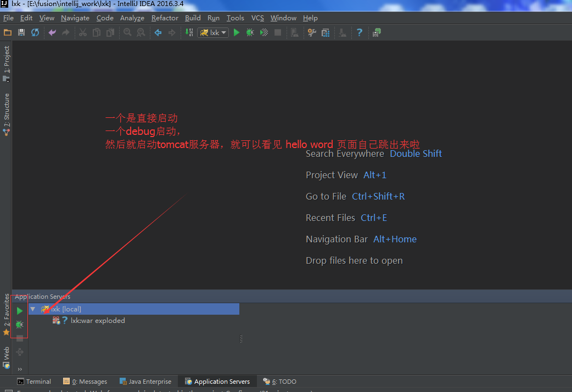Viewport: 572px width, 392px height.
Task: Click the Paste toolbar icon
Action: coord(110,32)
